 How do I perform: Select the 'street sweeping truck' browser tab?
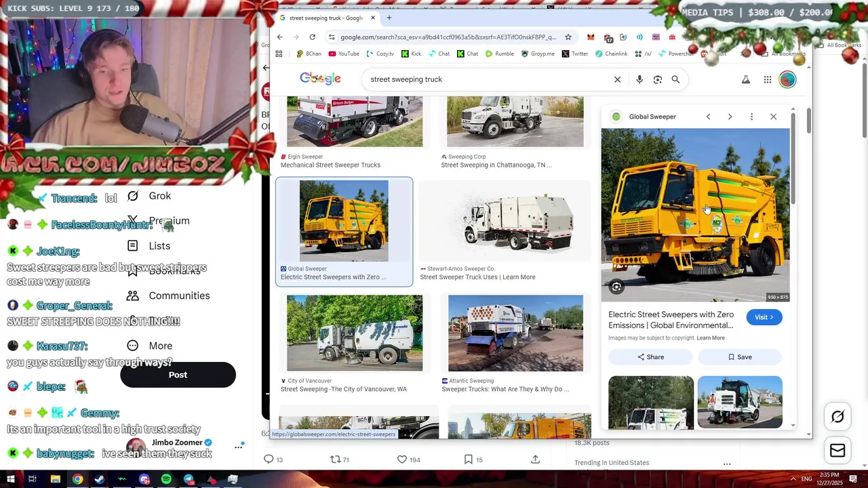pyautogui.click(x=327, y=18)
